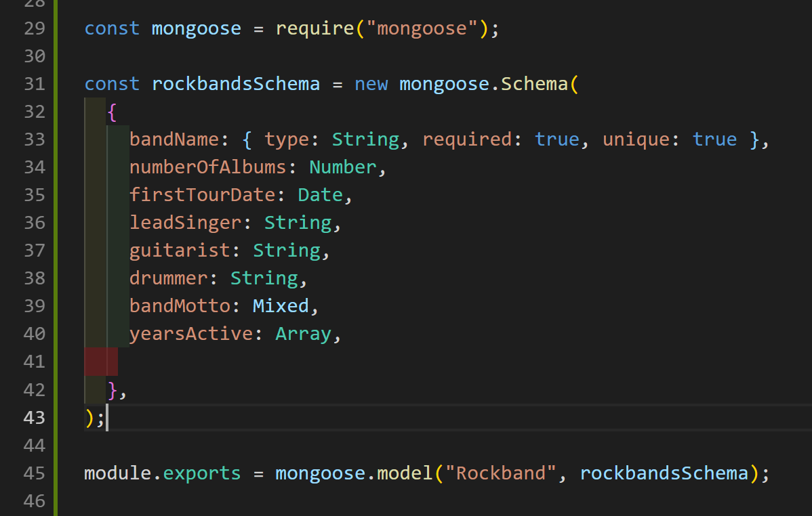812x516 pixels.
Task: Click the module.exports statement
Action: (x=163, y=473)
